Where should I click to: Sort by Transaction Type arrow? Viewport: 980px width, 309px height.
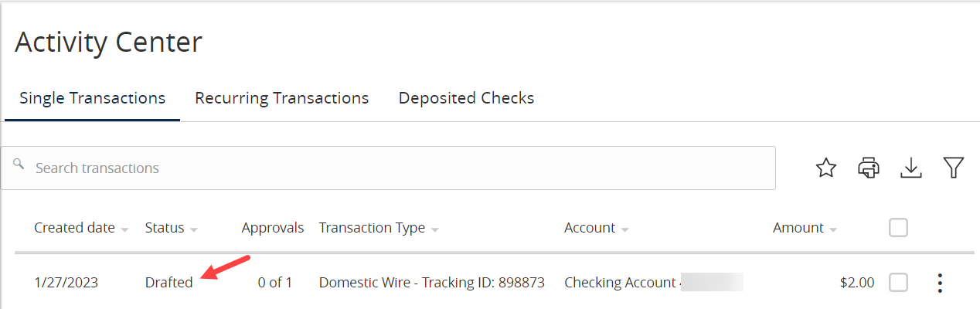pos(435,229)
